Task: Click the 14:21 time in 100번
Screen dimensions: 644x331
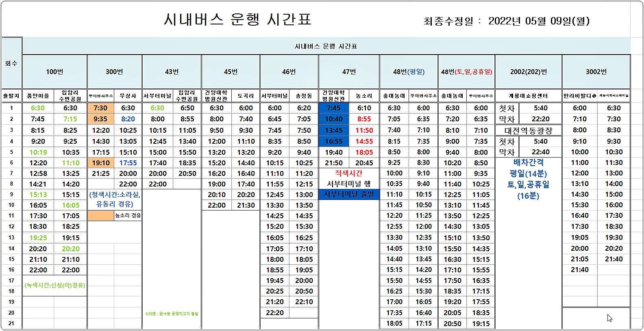Action: click(38, 184)
